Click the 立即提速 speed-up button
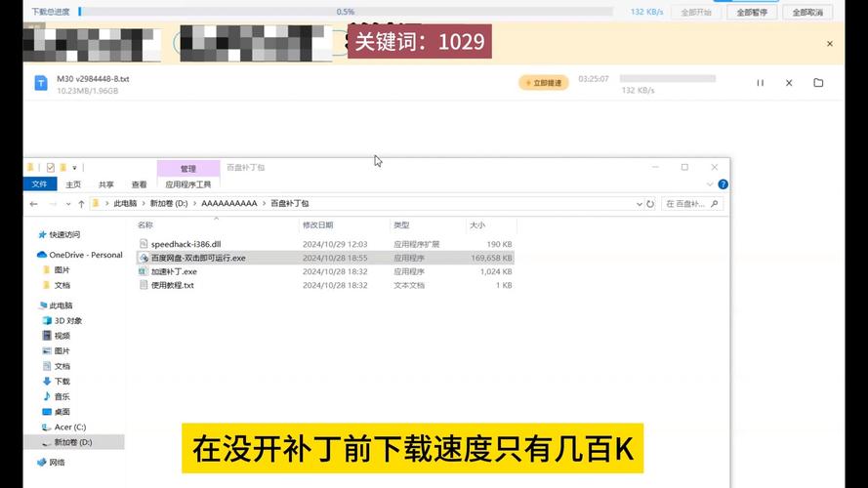The image size is (868, 488). click(x=544, y=83)
